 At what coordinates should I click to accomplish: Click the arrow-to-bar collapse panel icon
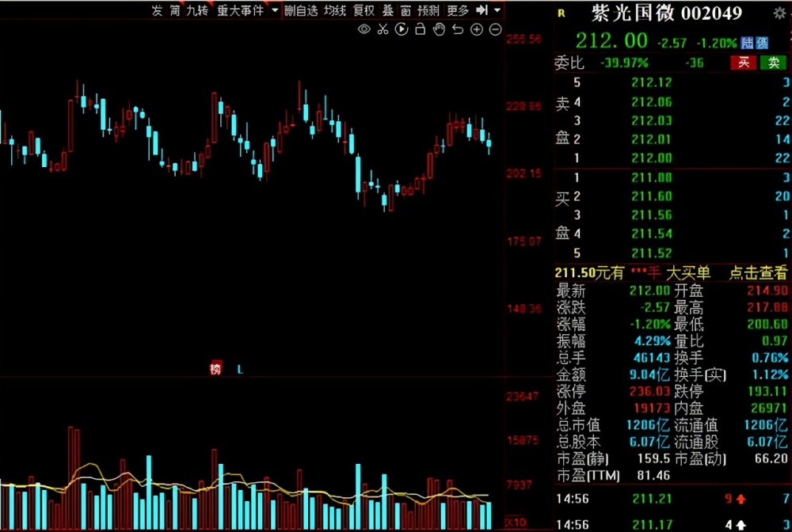coord(482,9)
